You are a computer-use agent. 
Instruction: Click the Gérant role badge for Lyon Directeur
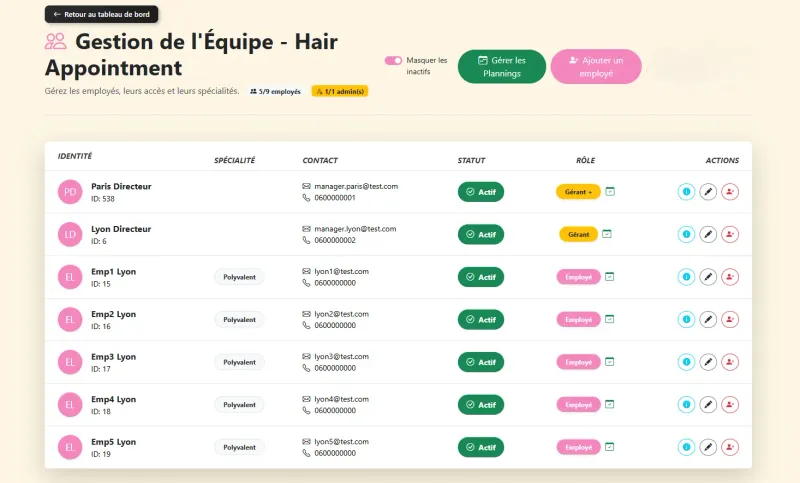(x=579, y=234)
